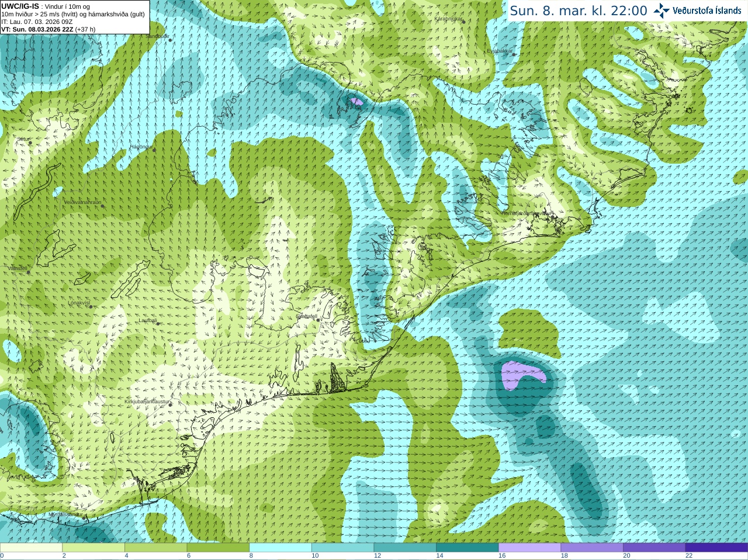The height and width of the screenshot is (560, 748).
Task: Click the small lavender wind patch near the northern glacier edge
Action: (x=356, y=102)
